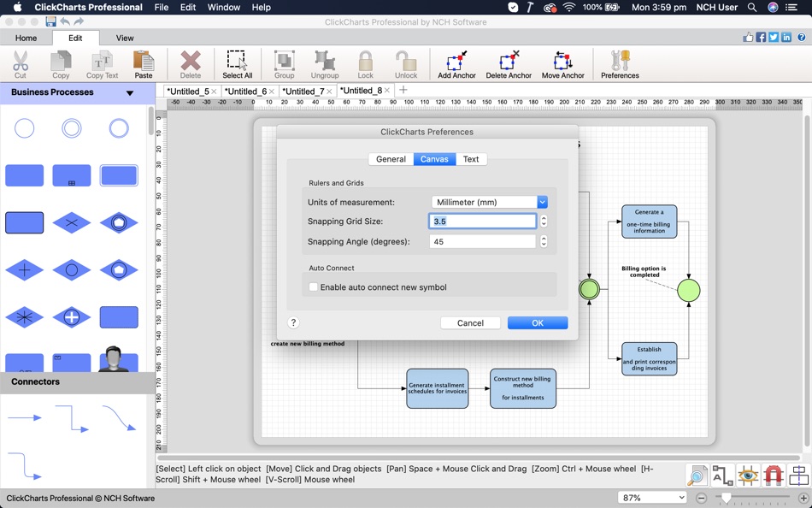Click the save floppy disk icon

tap(50, 21)
